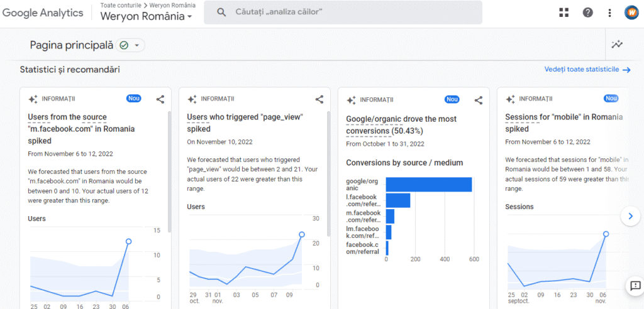
Task: Click m.facebook.com/referral bar in chart
Action: tap(390, 216)
